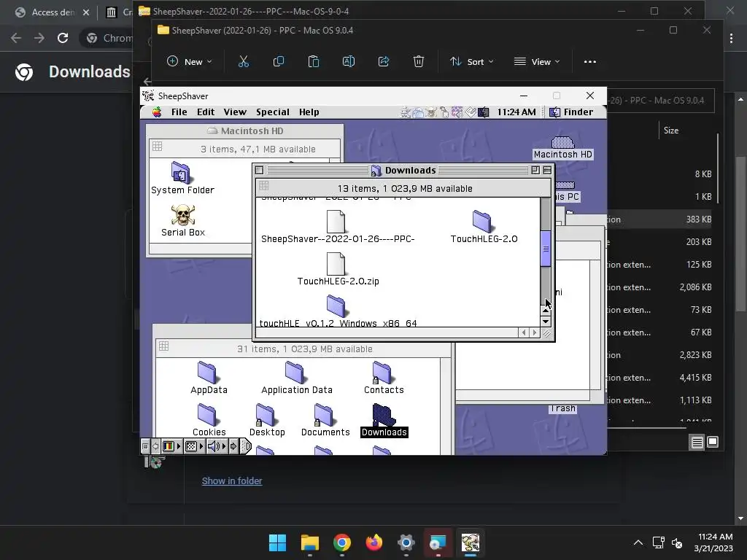
Task: Click the Delete trash icon in Explorer toolbar
Action: (418, 61)
